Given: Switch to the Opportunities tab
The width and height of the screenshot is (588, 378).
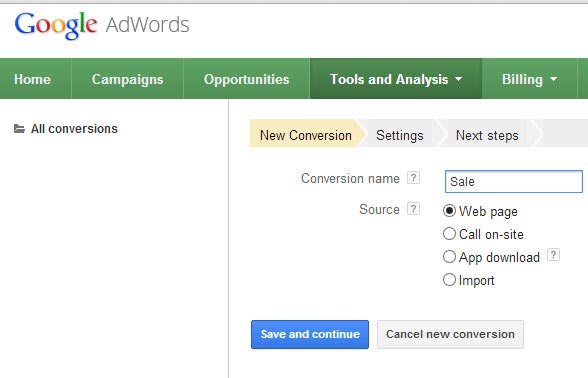Looking at the screenshot, I should 246,79.
